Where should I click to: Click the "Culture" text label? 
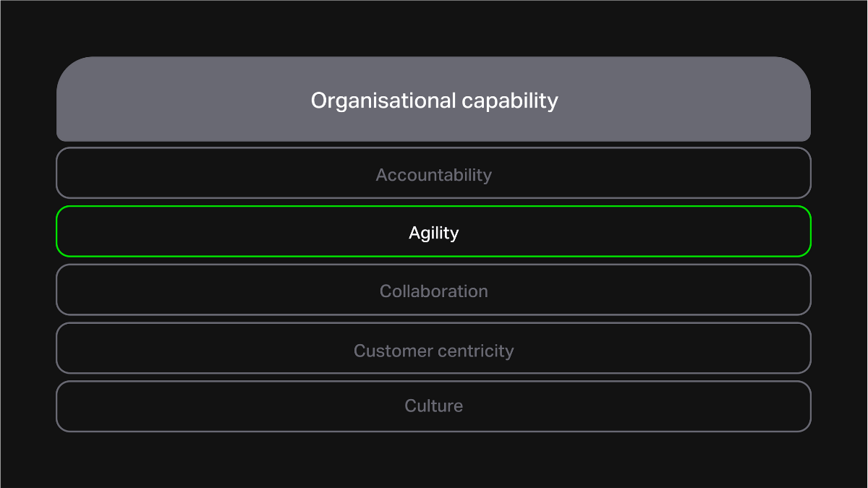click(434, 406)
